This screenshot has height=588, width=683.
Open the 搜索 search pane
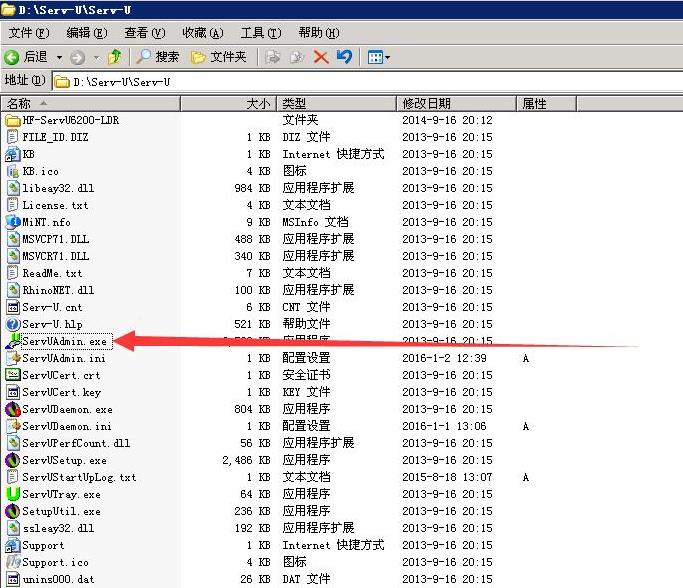pyautogui.click(x=158, y=57)
